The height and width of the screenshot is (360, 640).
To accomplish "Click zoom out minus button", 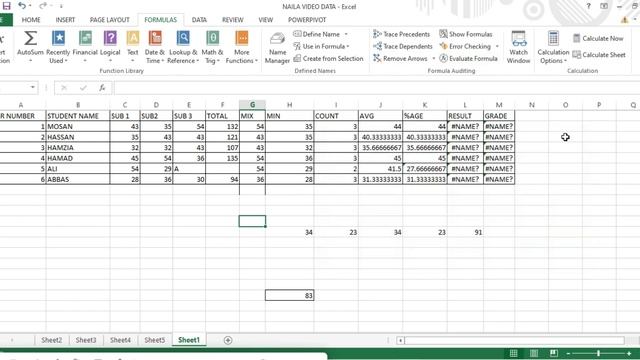I will (x=568, y=353).
